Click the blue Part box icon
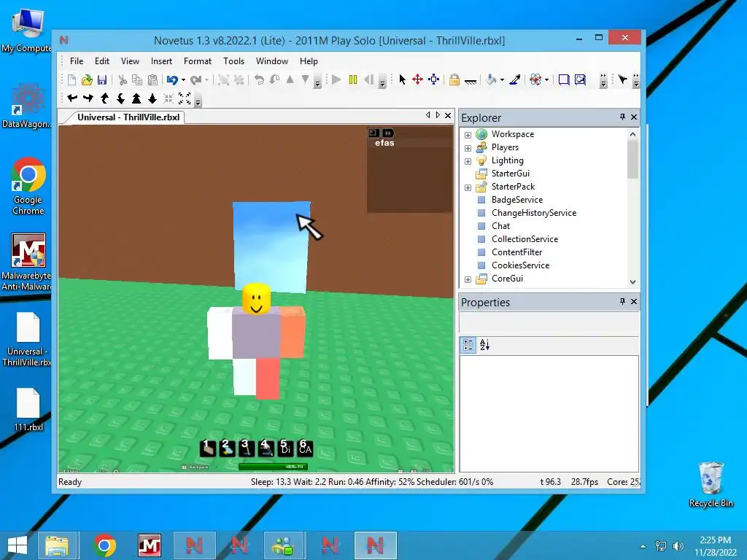Viewport: 747px width, 560px height. click(564, 79)
